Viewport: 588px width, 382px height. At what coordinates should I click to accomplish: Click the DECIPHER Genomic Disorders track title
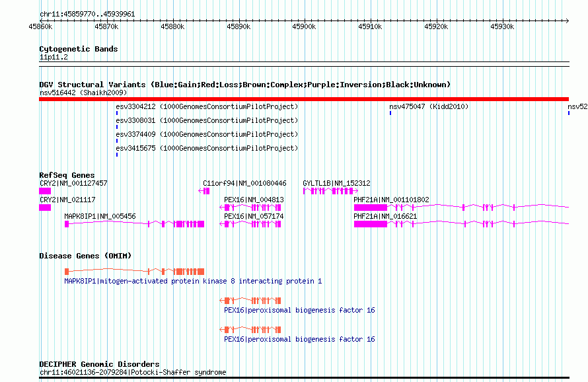tap(99, 364)
